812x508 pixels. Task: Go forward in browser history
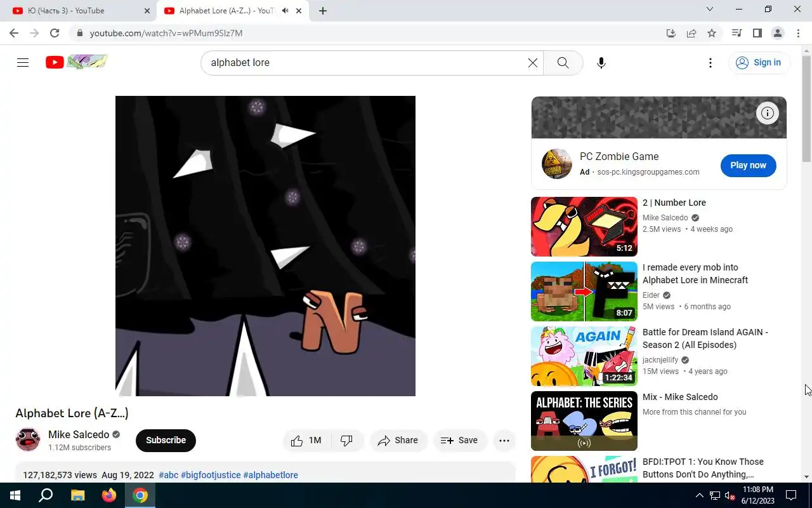click(34, 33)
